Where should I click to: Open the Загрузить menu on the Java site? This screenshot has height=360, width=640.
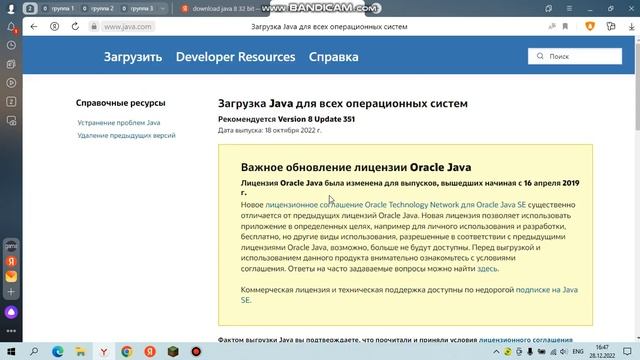click(x=133, y=57)
